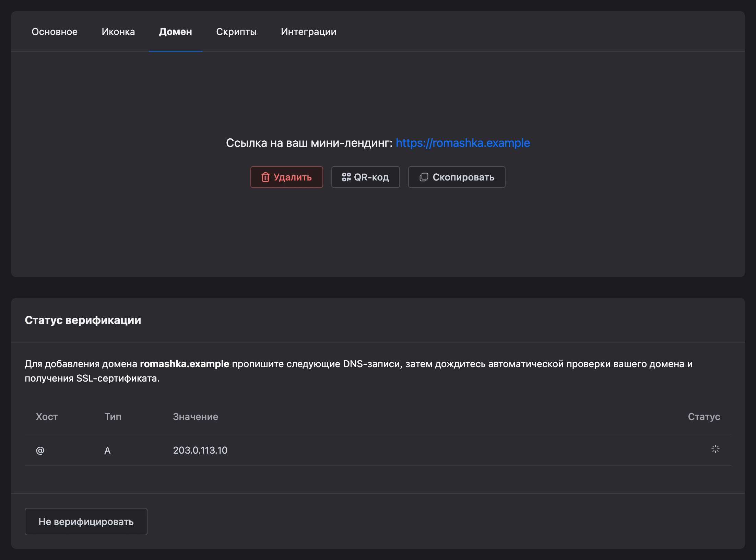The image size is (756, 560).
Task: Open the https://romashka.example link
Action: pyautogui.click(x=463, y=143)
